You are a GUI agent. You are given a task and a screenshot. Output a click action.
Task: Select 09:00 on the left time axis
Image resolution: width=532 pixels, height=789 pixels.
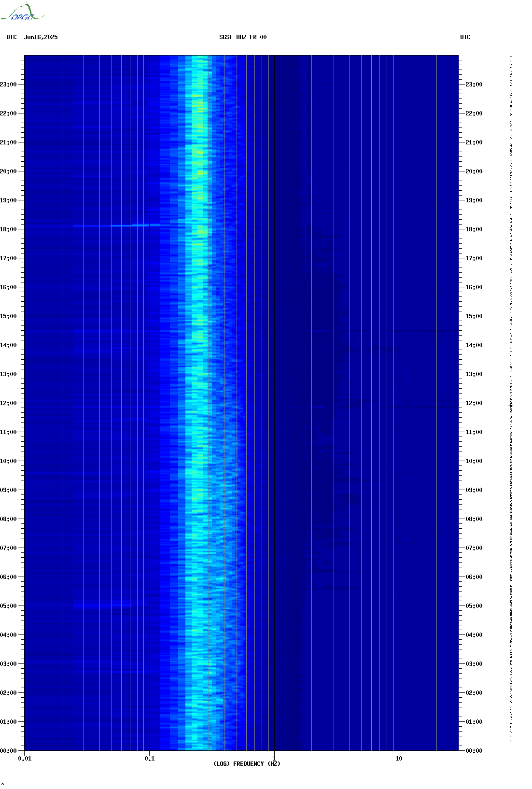[8, 490]
